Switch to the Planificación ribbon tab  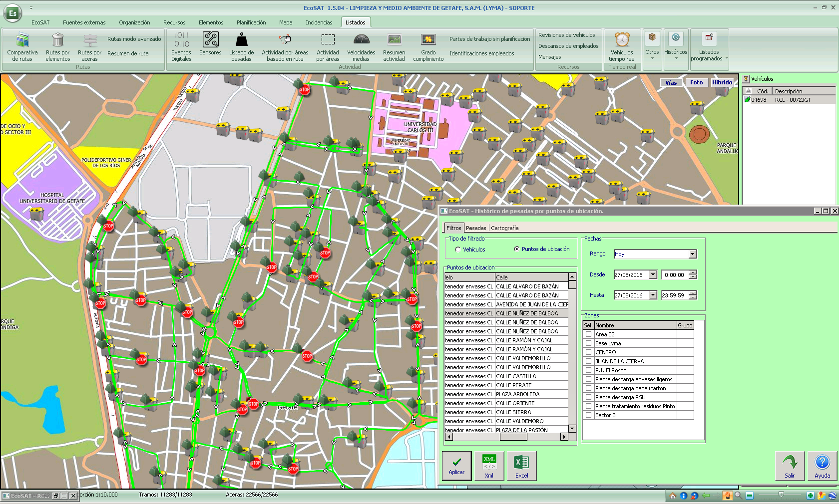tap(251, 22)
